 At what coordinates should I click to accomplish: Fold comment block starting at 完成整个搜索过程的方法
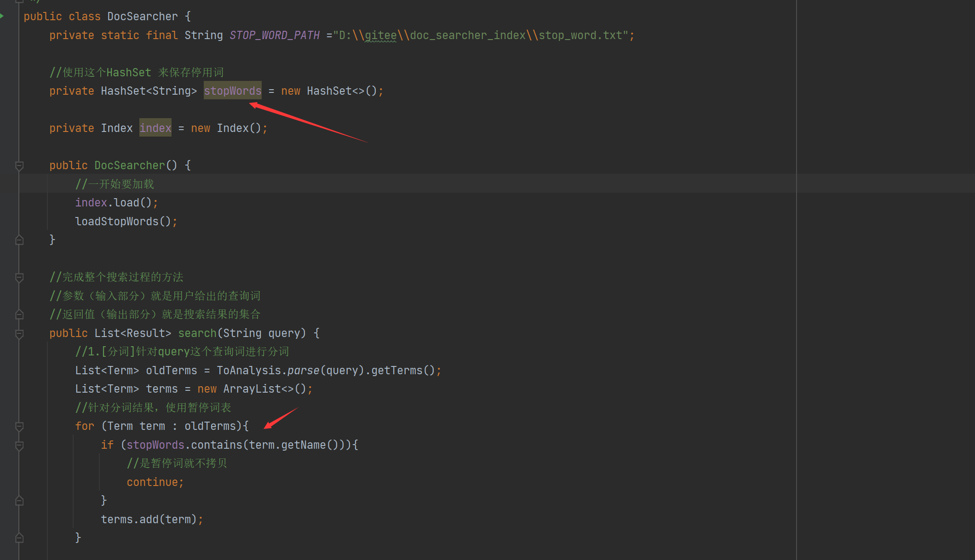19,277
